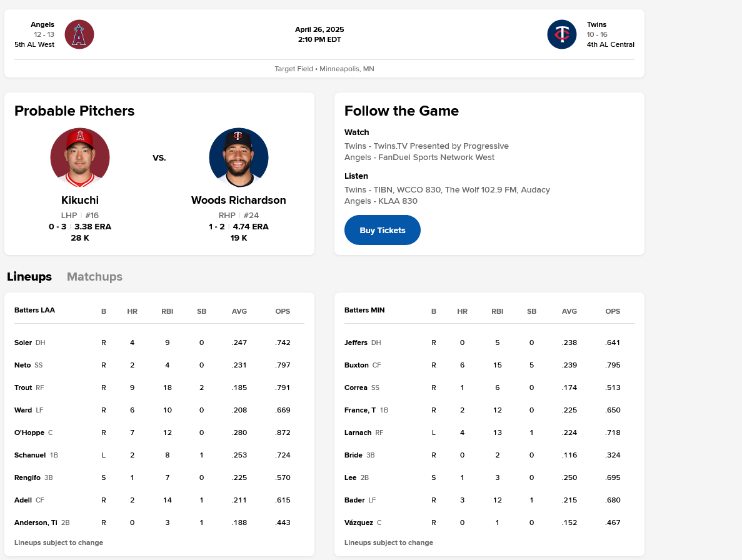Click the Twins team logo
The height and width of the screenshot is (560, 742).
tap(562, 34)
